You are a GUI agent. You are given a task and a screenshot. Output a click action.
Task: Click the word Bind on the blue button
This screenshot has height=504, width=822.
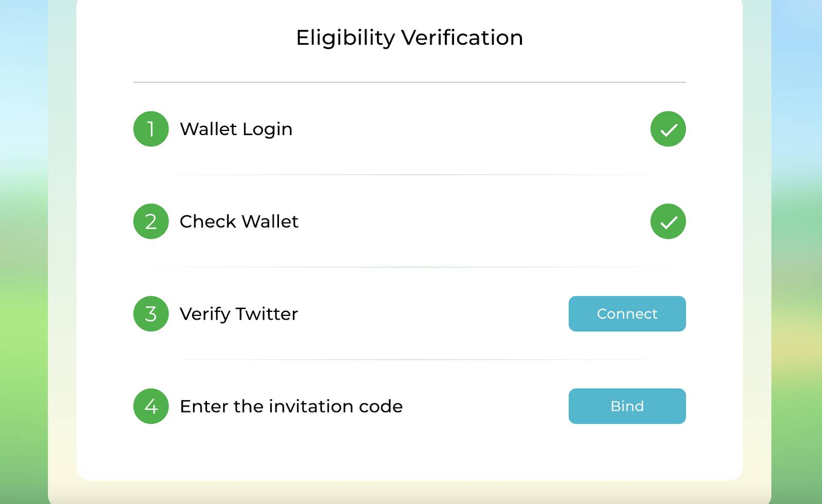(x=627, y=406)
